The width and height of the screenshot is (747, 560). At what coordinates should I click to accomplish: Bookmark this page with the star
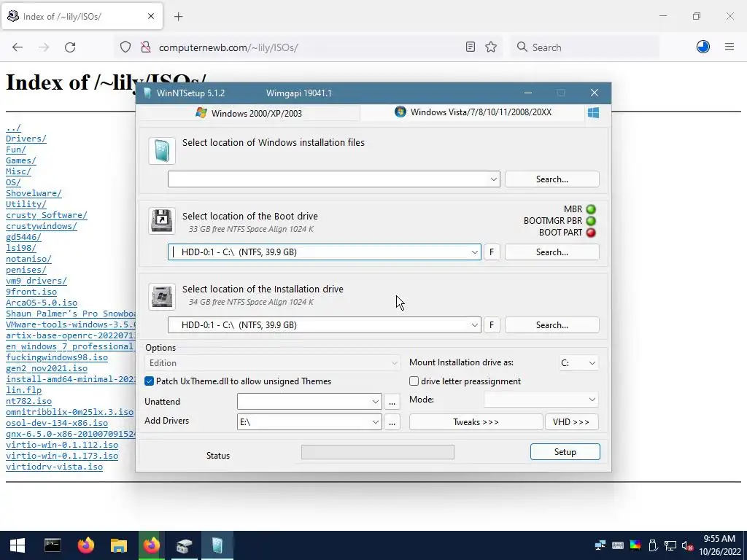click(x=491, y=47)
